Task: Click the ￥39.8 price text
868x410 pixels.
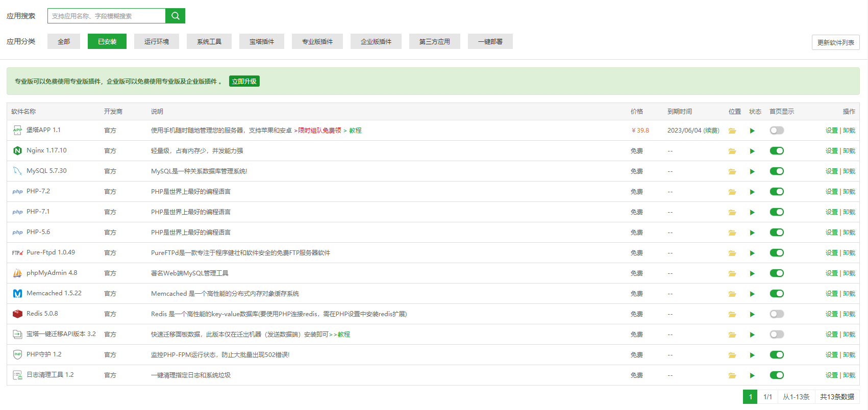Action: (x=640, y=131)
